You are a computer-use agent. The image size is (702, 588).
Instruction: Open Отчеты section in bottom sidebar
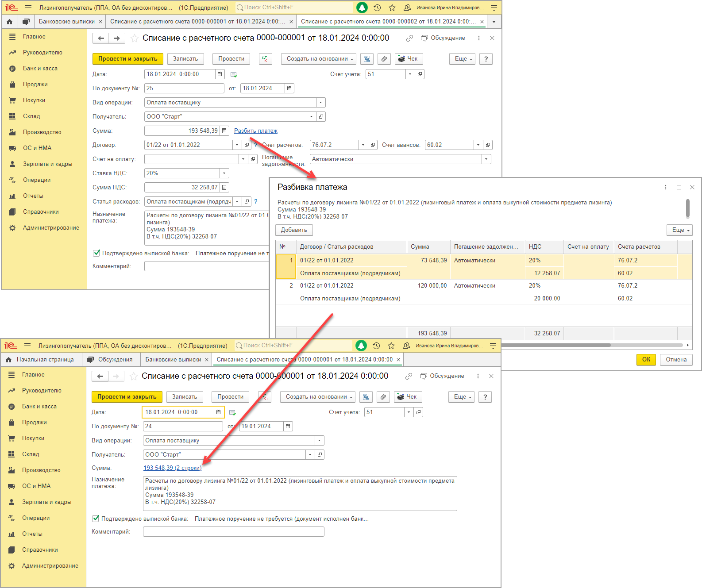[32, 534]
